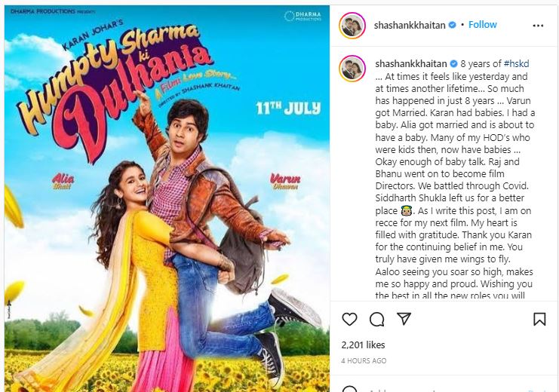This screenshot has height=392, width=559.
Task: Open shashankkhaitan profile picture in header
Action: coord(352,26)
